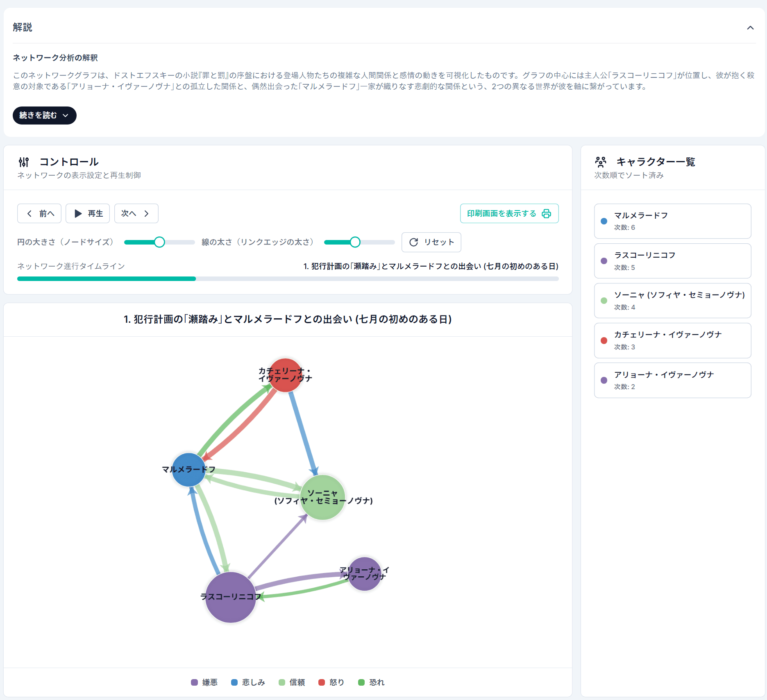Click the large ラスコーリニコフ node in graph
Viewport: 767px width, 700px height.
[x=231, y=597]
